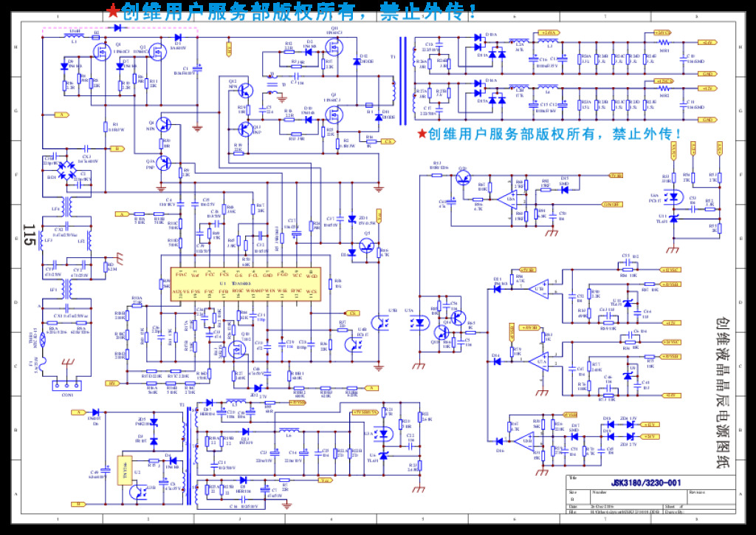Select the U3A optocoupler LED symbol
The width and height of the screenshot is (756, 535).
pyautogui.click(x=384, y=435)
